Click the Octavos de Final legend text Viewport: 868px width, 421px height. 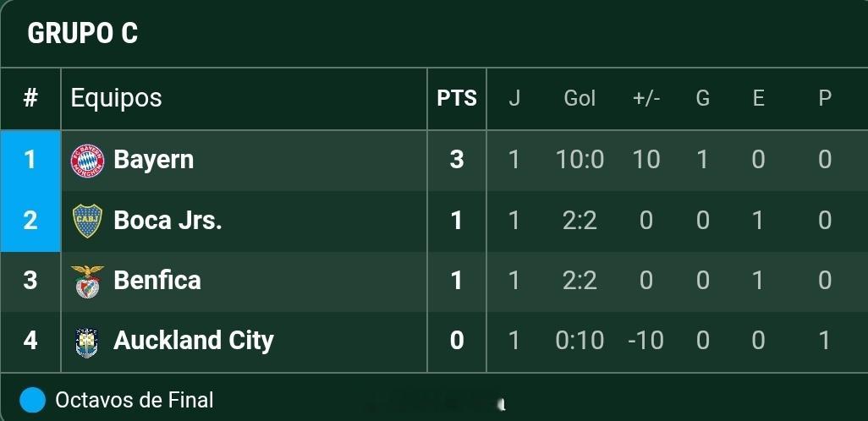point(134,400)
